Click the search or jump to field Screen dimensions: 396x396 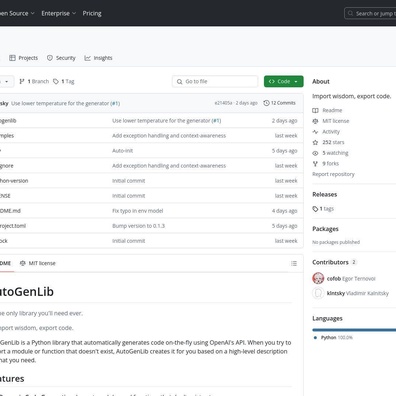tap(370, 13)
